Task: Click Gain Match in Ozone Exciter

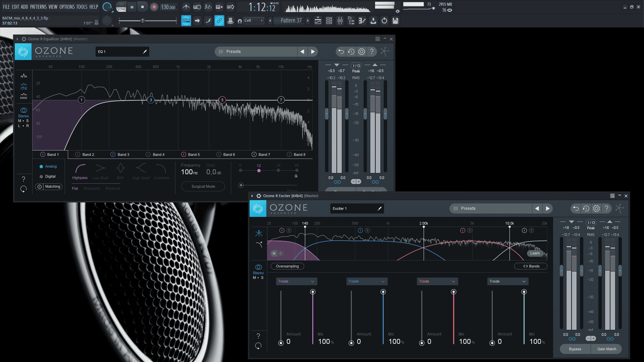Action: coord(606,349)
